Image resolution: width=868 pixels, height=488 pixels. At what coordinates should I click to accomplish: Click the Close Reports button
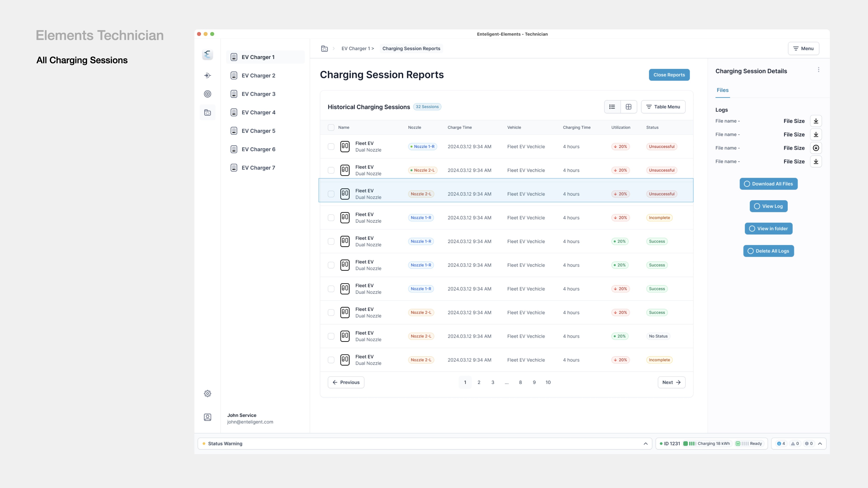tap(669, 75)
